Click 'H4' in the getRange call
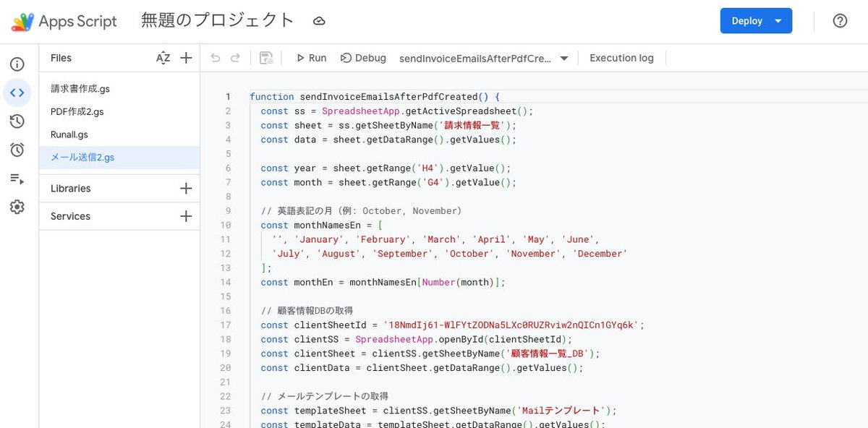Image resolution: width=868 pixels, height=428 pixels. click(427, 168)
